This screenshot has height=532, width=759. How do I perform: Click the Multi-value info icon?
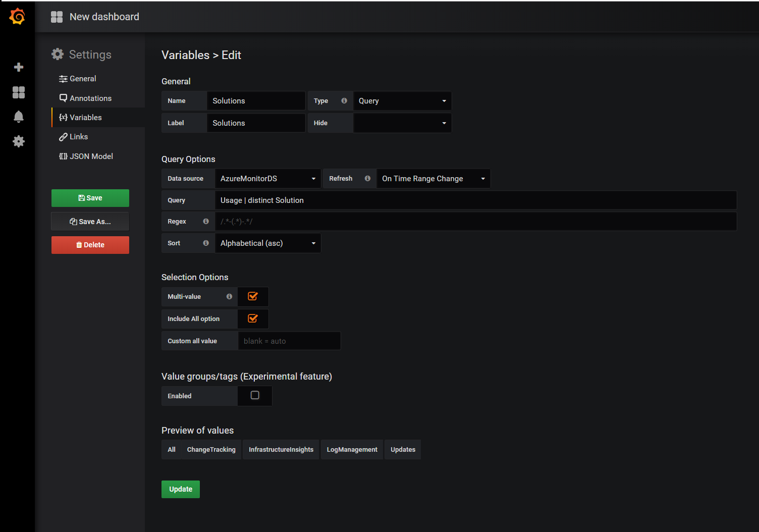pyautogui.click(x=229, y=296)
